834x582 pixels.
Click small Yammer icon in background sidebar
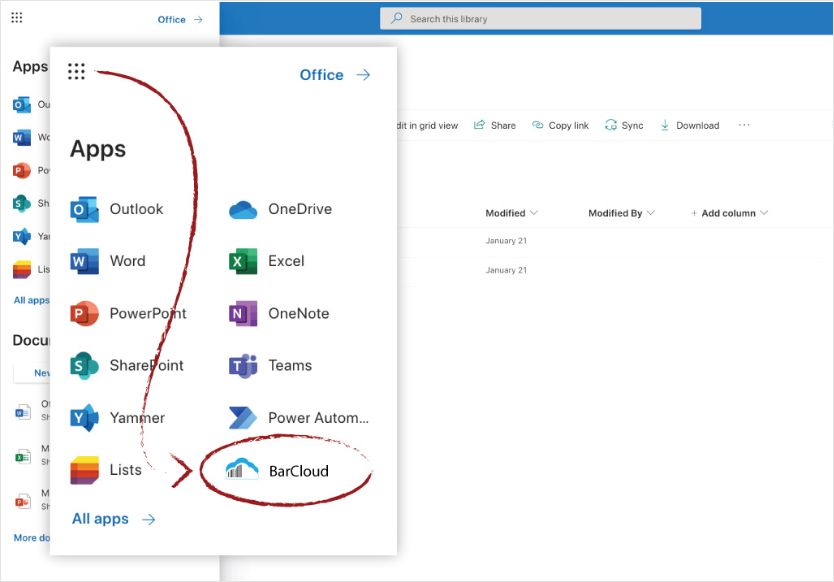pos(21,236)
